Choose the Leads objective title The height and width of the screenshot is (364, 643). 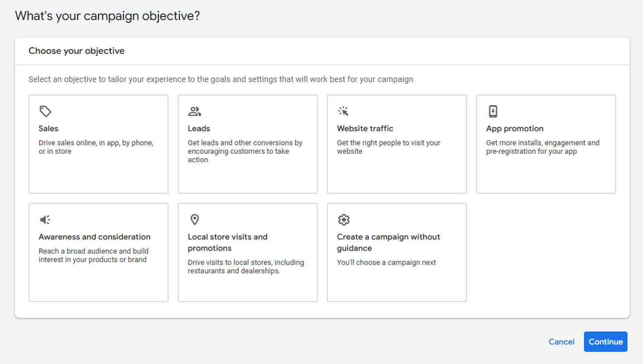(x=199, y=128)
